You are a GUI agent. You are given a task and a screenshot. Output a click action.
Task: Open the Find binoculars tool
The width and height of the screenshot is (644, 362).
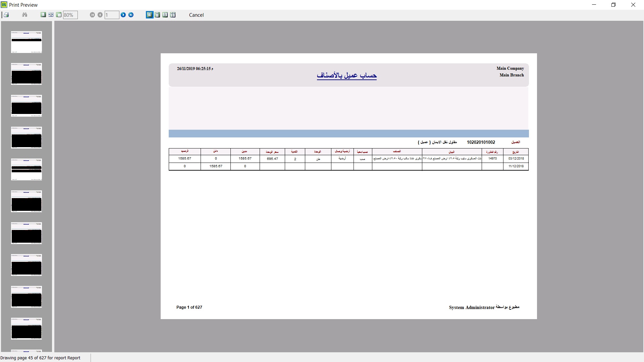tap(24, 15)
